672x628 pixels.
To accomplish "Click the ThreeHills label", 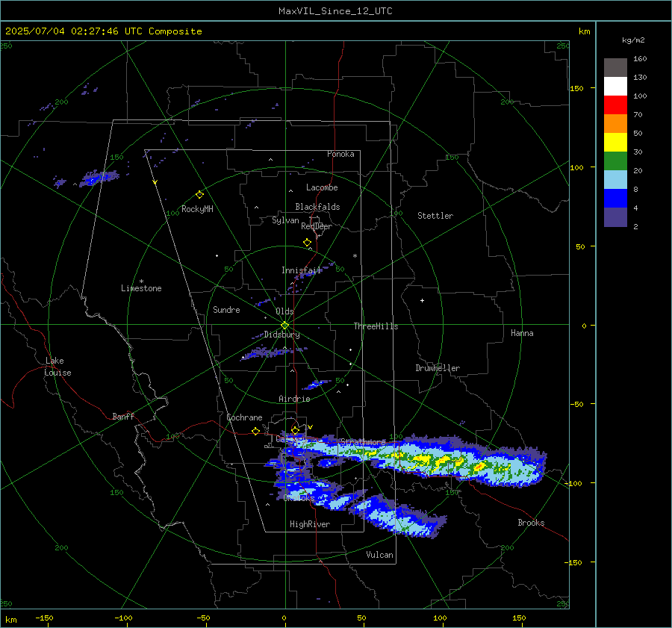I will pos(376,326).
